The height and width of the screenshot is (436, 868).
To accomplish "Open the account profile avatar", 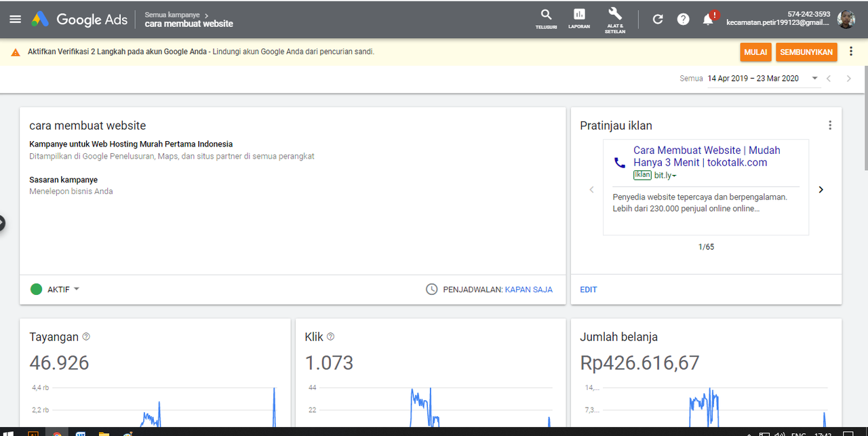I will 846,19.
